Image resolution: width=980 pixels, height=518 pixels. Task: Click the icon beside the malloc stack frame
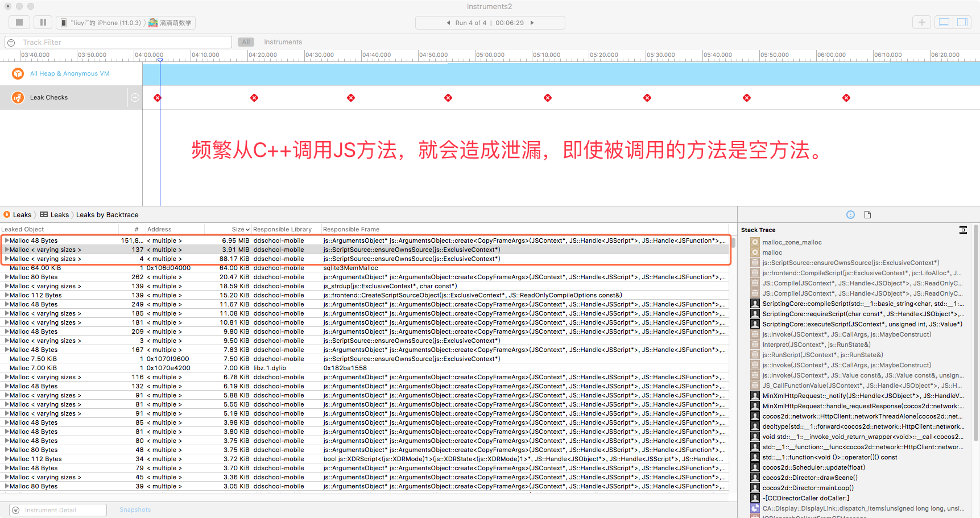coord(755,252)
